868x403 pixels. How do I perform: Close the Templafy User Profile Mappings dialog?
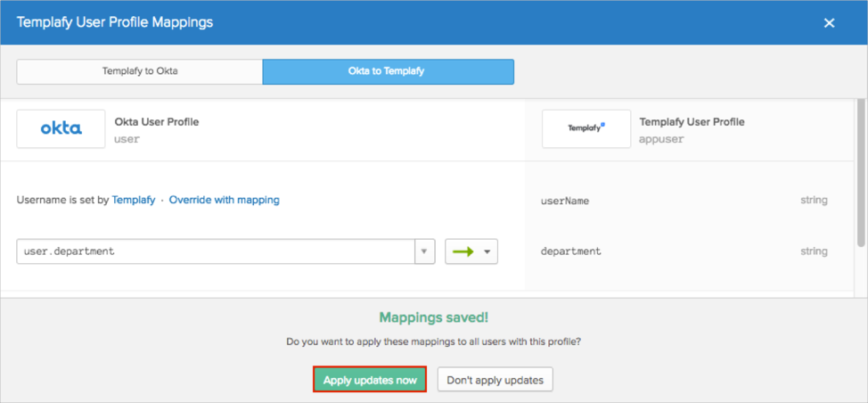pyautogui.click(x=829, y=22)
